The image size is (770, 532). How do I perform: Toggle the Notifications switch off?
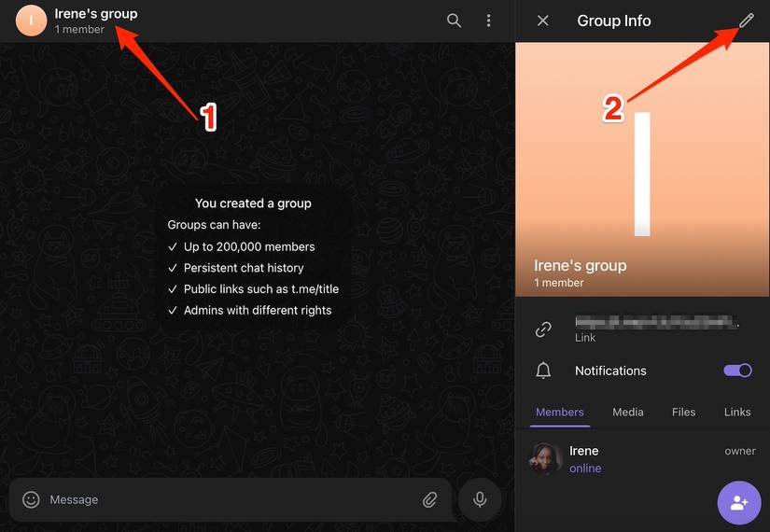[x=737, y=371]
